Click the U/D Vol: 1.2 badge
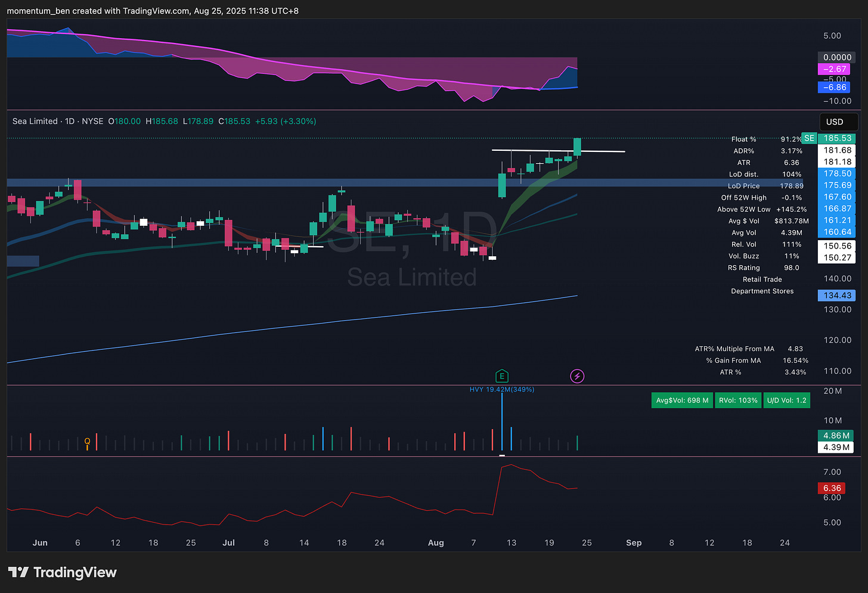The image size is (868, 593). click(x=786, y=400)
